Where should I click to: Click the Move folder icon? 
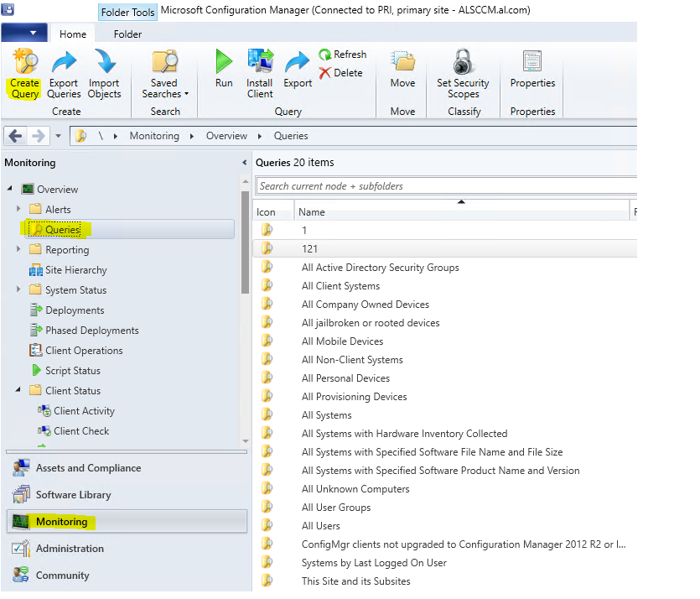[402, 69]
